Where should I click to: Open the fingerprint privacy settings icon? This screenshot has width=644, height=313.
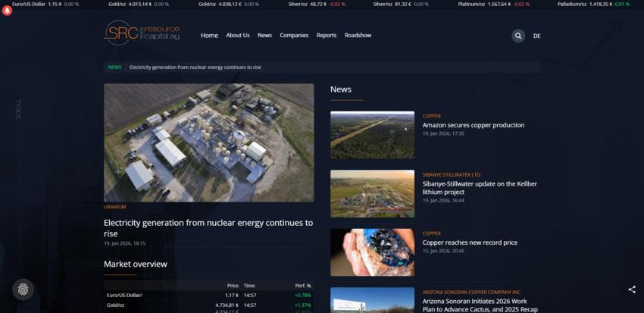[x=23, y=289]
